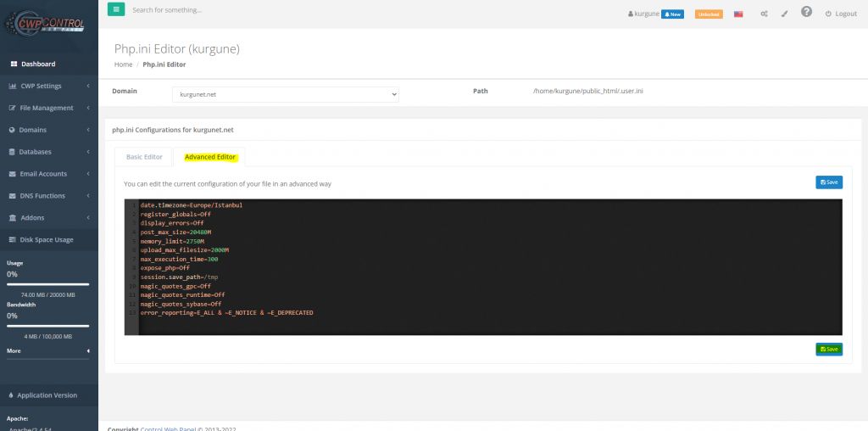Viewport: 868px width, 431px height.
Task: Click the date.timezone=Europe/Istanbul line
Action: tap(191, 205)
